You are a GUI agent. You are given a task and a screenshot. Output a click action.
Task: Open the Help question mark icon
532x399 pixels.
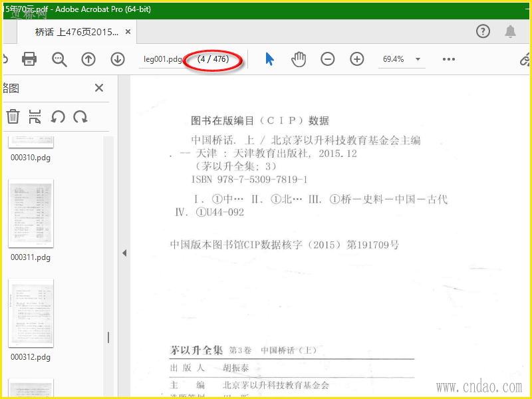click(x=483, y=31)
